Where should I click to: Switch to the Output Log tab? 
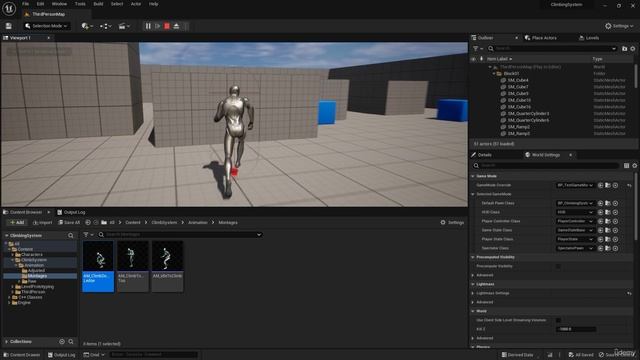pos(71,212)
